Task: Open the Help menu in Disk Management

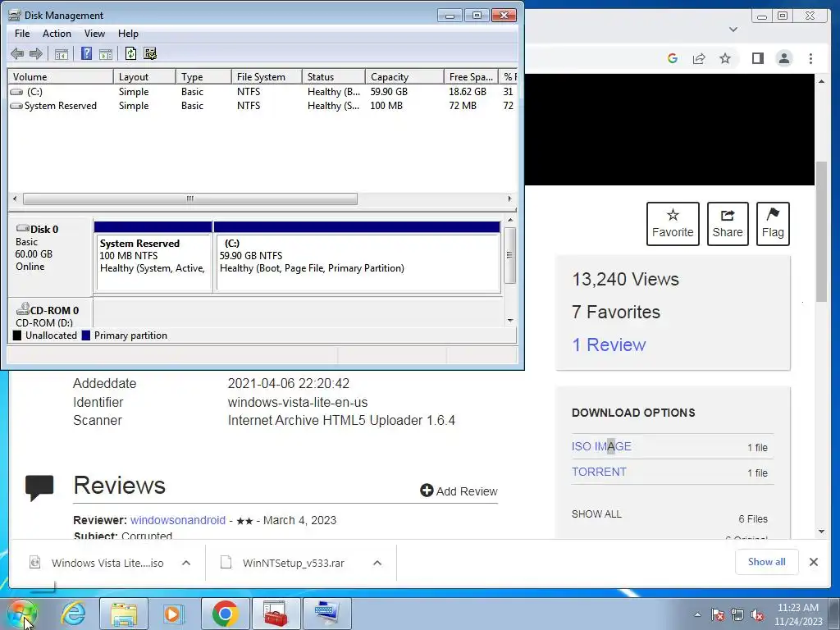Action: pos(128,33)
